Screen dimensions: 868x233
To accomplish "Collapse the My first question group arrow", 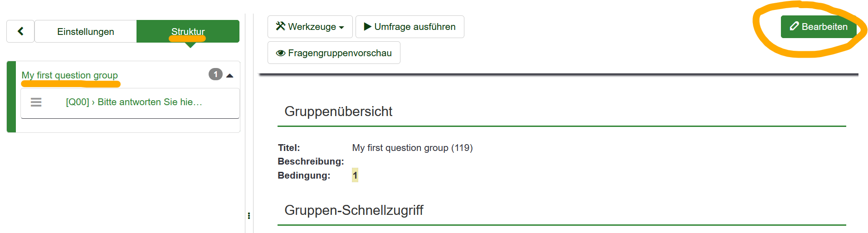I will tap(230, 76).
